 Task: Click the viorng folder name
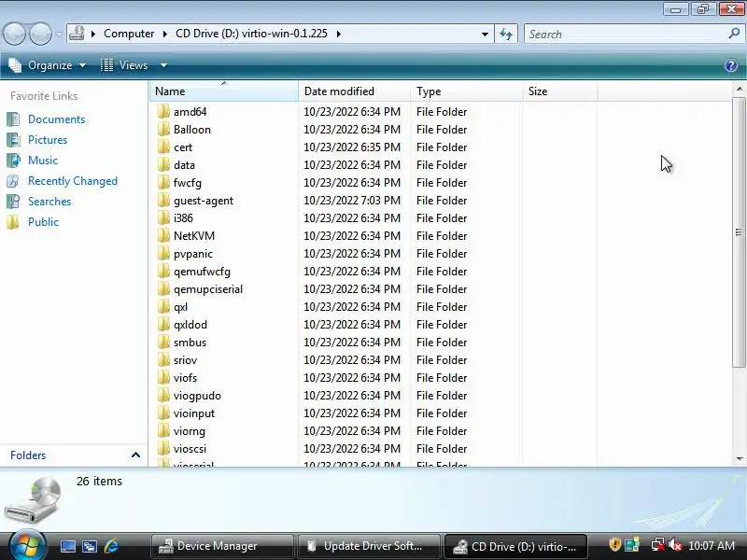190,431
